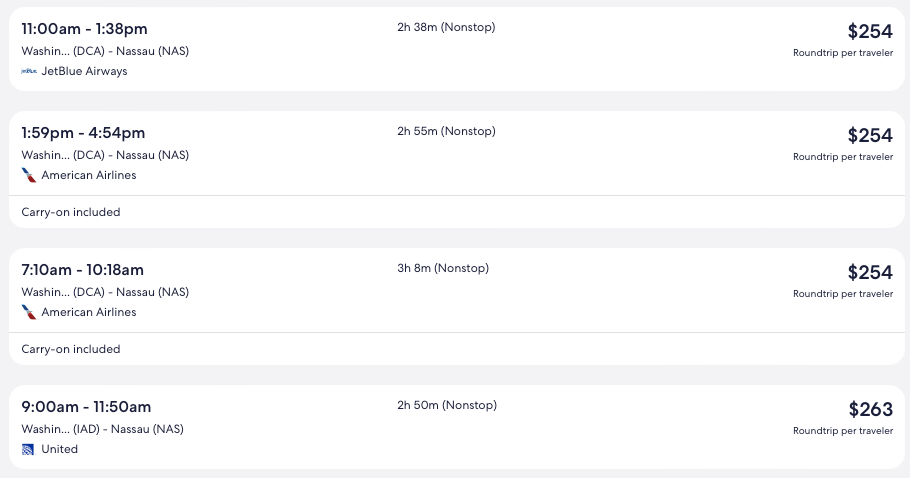Select the 9:00am - 11:50am United flight
The height and width of the screenshot is (478, 910).
point(86,407)
